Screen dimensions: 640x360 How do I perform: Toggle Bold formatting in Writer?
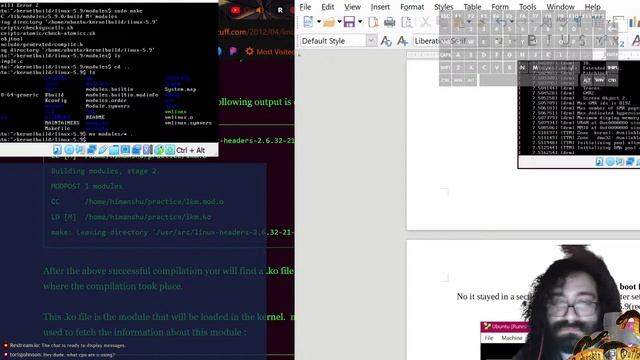click(532, 40)
